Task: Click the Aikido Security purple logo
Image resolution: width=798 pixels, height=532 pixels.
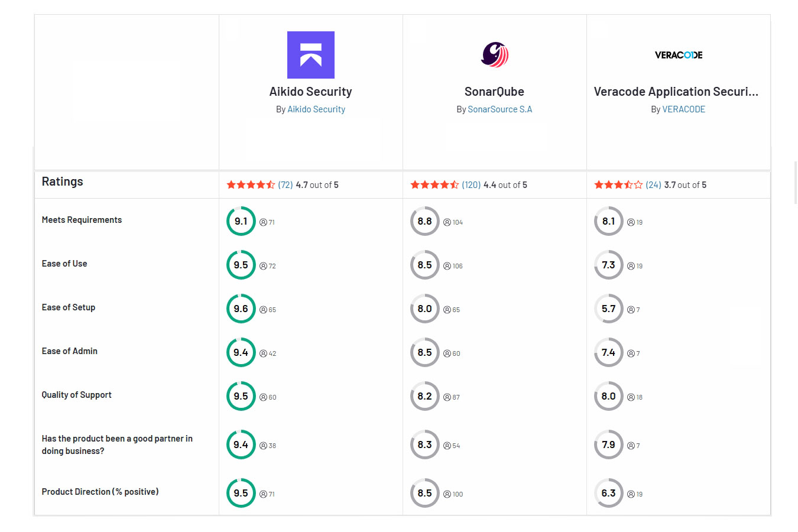Action: 311,55
